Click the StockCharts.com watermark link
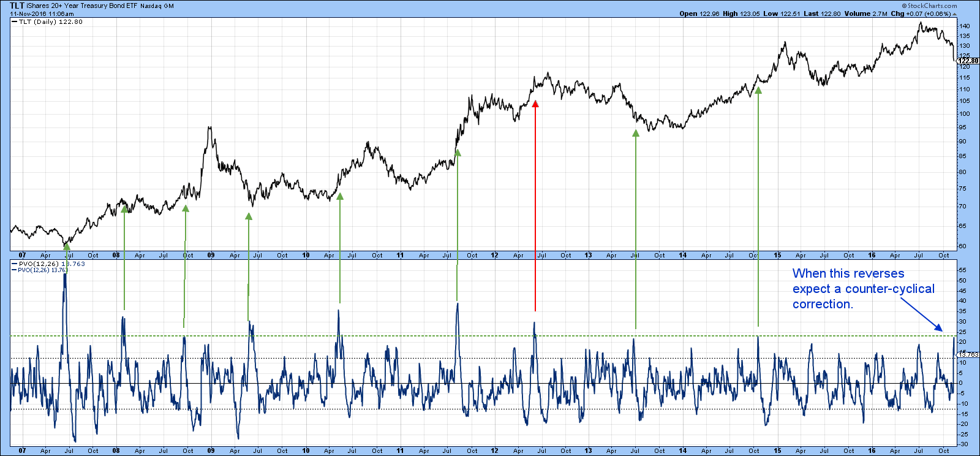The image size is (980, 456). [940, 6]
